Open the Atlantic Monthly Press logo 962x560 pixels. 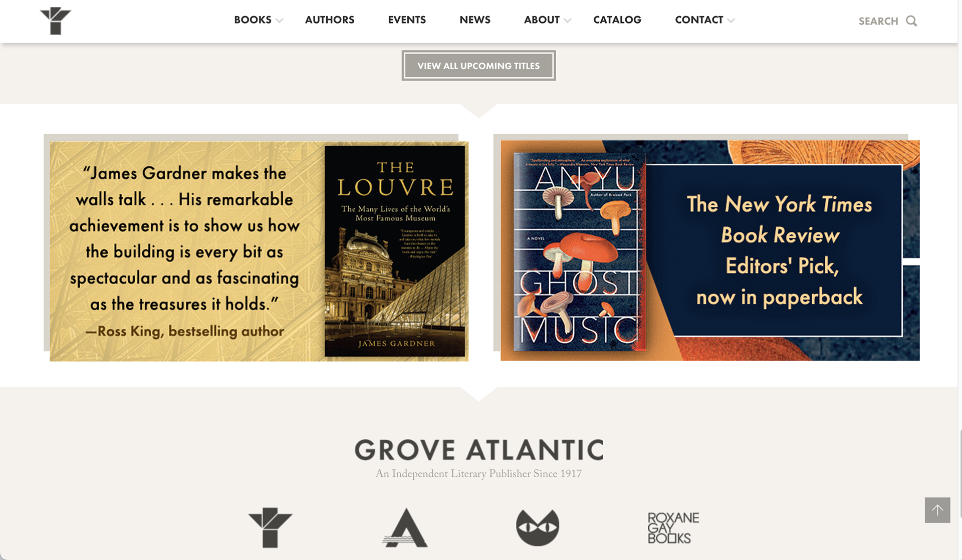(x=405, y=527)
